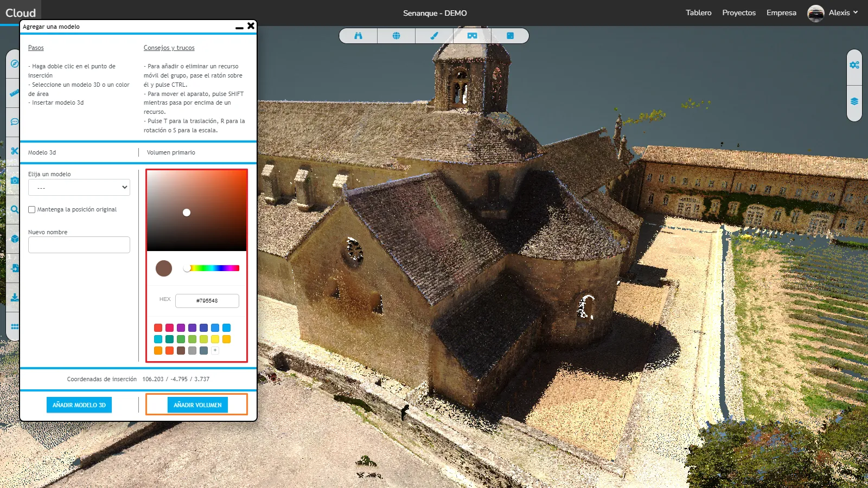
Task: Click the globe icon in top toolbar
Action: (x=397, y=36)
